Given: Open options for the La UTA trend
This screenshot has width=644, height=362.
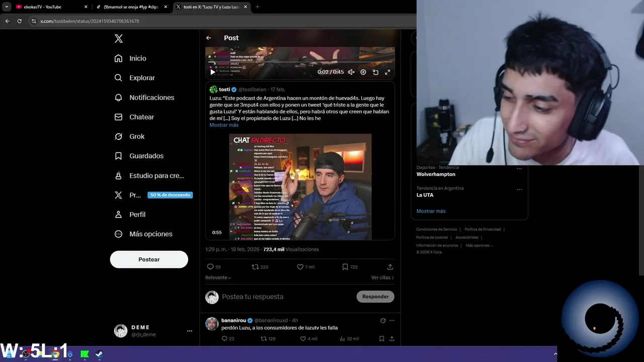Looking at the screenshot, I should pyautogui.click(x=519, y=190).
